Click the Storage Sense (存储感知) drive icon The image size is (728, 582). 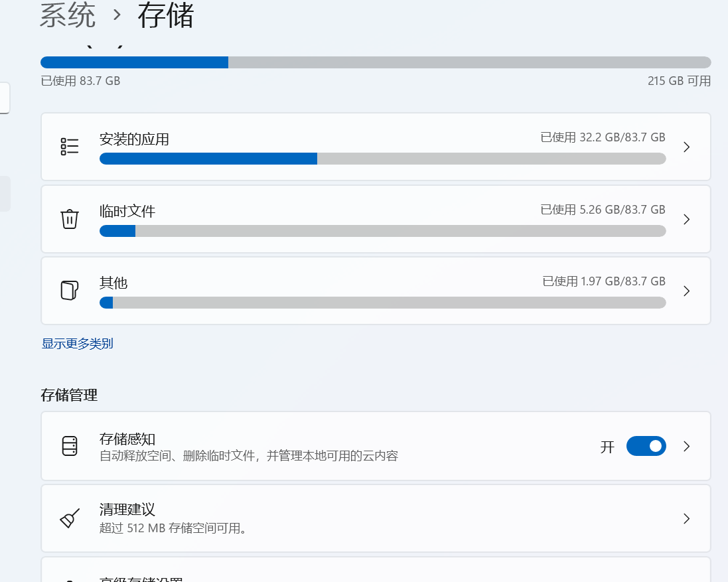(70, 446)
